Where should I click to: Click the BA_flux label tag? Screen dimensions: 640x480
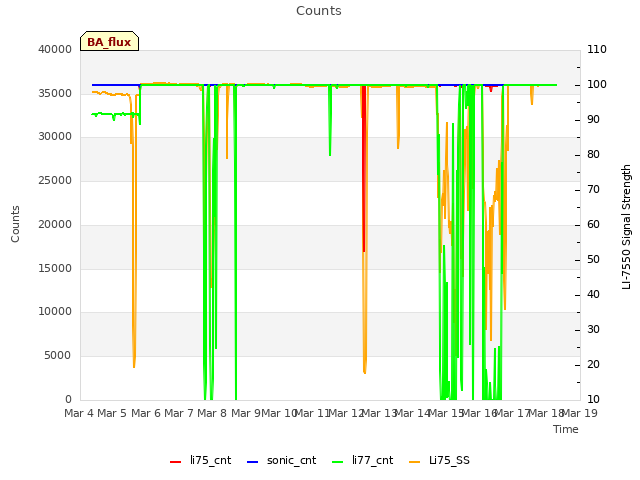(x=109, y=41)
